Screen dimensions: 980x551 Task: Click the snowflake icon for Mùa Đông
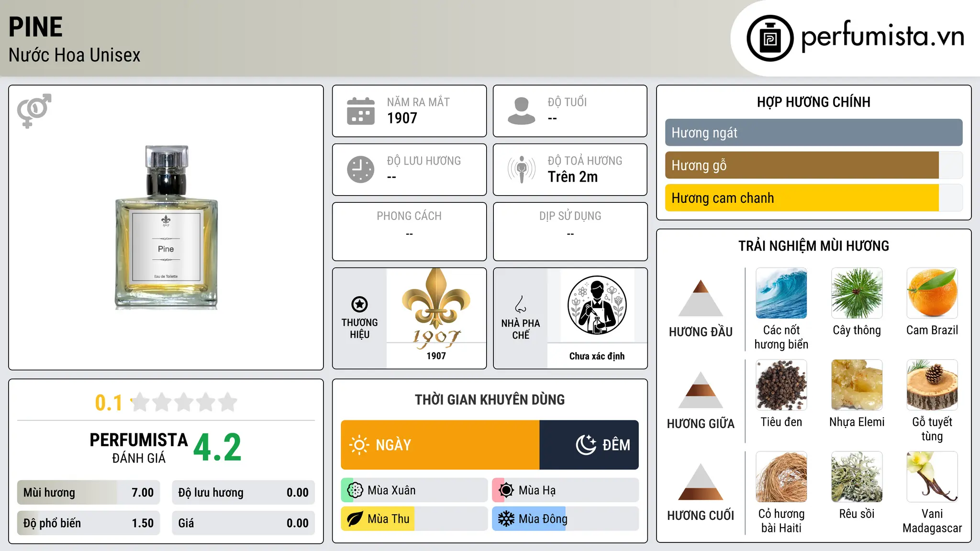click(x=506, y=519)
